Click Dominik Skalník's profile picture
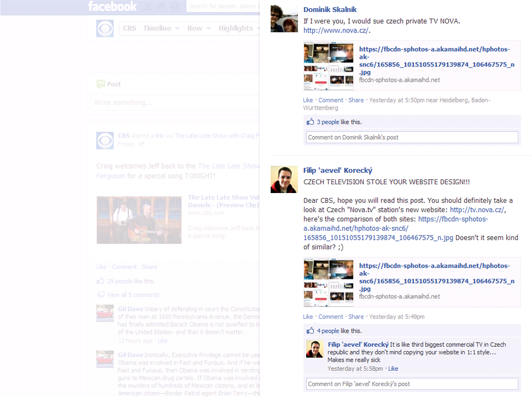The height and width of the screenshot is (397, 532). pos(284,19)
